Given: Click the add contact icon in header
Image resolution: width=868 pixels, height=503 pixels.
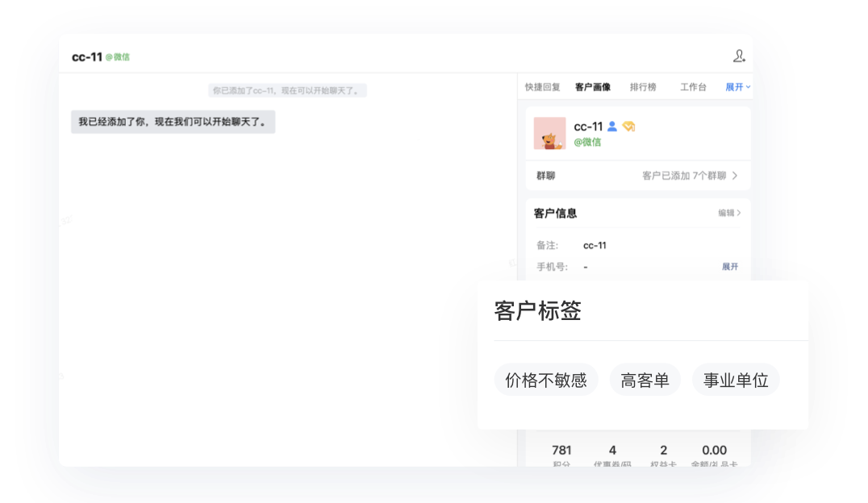Looking at the screenshot, I should coord(738,56).
